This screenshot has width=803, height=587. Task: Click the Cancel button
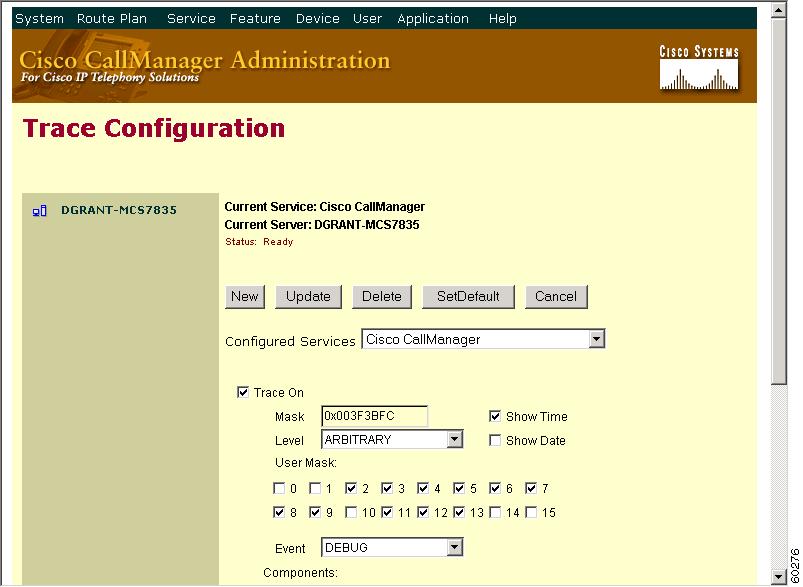pyautogui.click(x=556, y=297)
